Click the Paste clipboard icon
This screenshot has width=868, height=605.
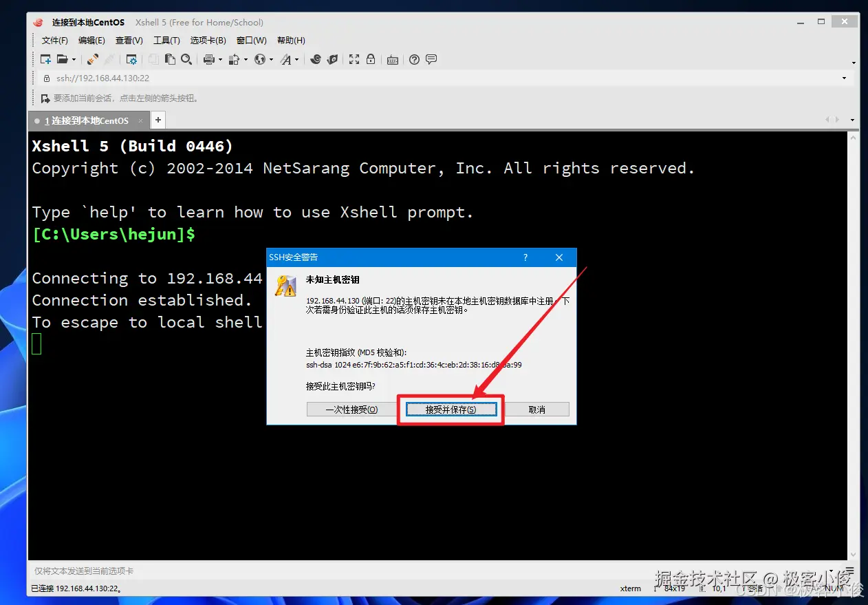(170, 60)
